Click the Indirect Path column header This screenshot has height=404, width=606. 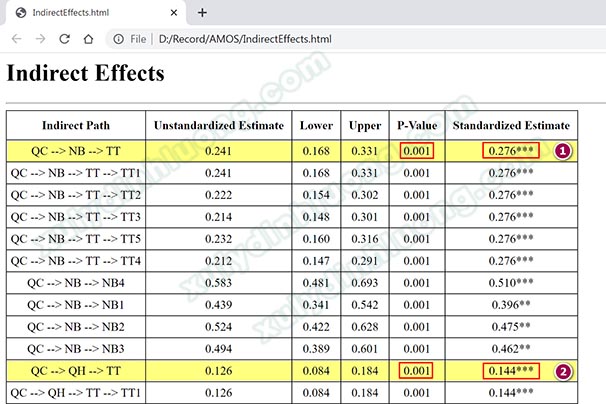76,126
